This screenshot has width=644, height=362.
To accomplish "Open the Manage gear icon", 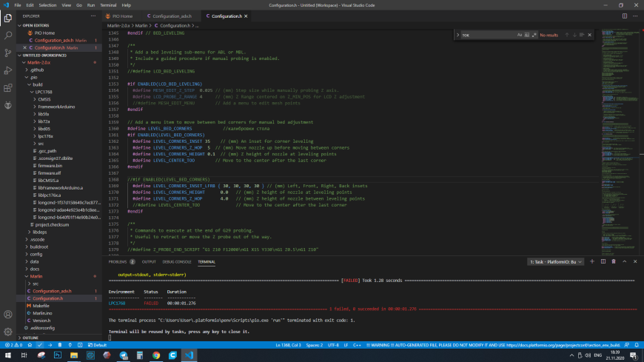I will click(8, 332).
